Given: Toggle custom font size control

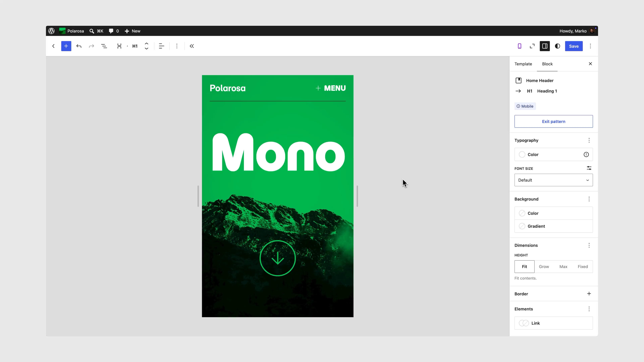Looking at the screenshot, I should (589, 168).
